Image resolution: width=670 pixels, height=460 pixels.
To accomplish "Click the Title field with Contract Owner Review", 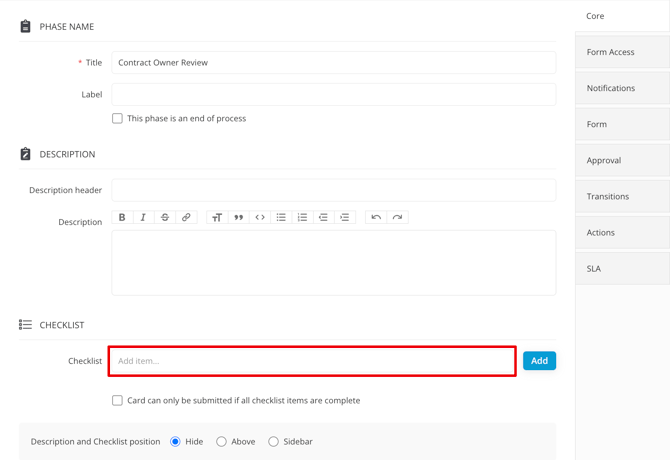I will pyautogui.click(x=333, y=62).
